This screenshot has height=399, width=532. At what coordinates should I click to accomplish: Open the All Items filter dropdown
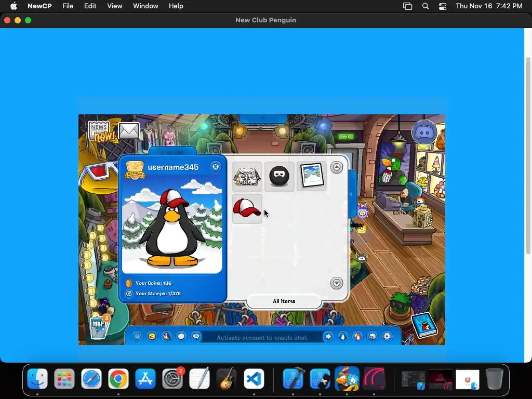(x=284, y=301)
